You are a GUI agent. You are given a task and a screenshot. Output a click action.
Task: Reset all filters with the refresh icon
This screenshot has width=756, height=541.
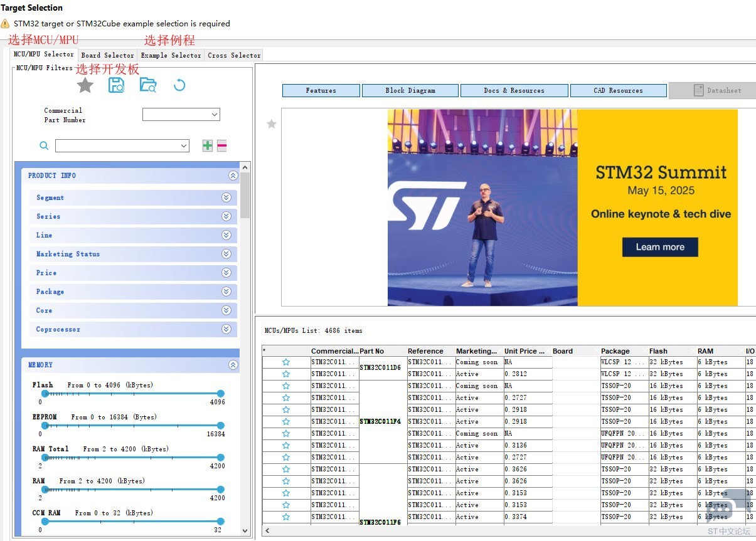coord(179,85)
